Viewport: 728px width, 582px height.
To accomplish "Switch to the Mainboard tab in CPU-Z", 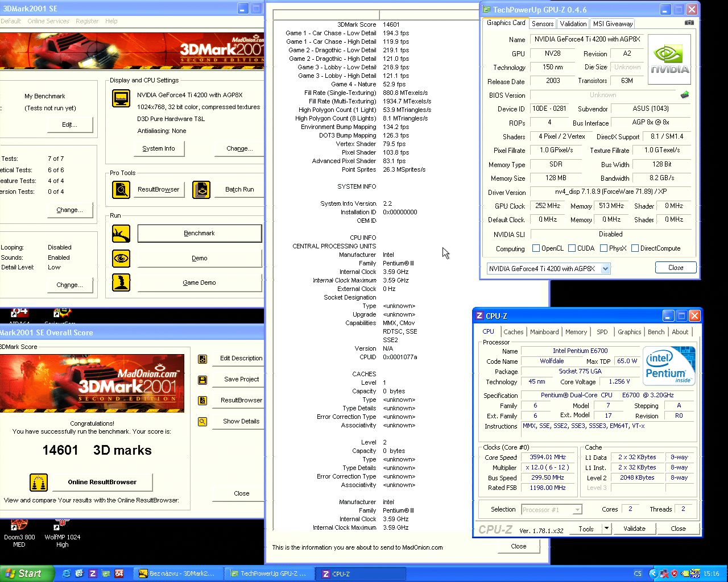I will (x=544, y=332).
